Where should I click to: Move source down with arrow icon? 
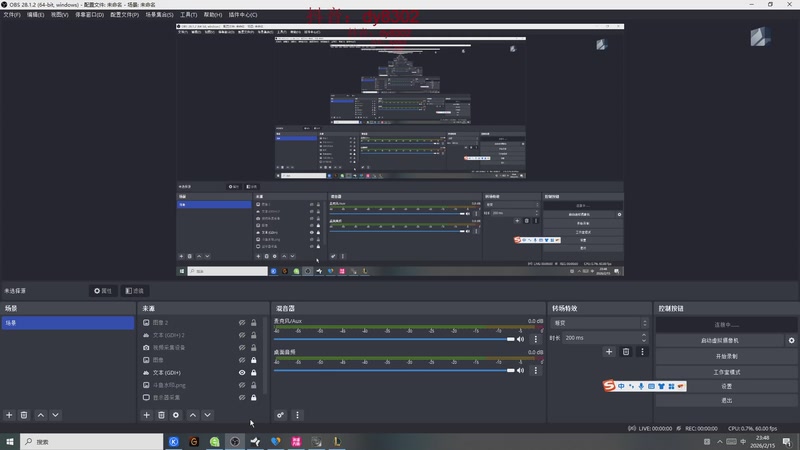point(207,415)
